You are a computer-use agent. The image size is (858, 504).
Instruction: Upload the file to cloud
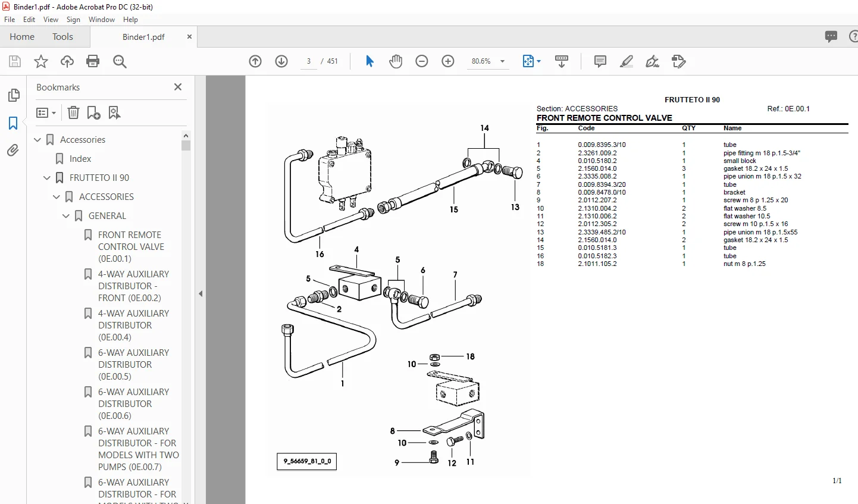67,61
